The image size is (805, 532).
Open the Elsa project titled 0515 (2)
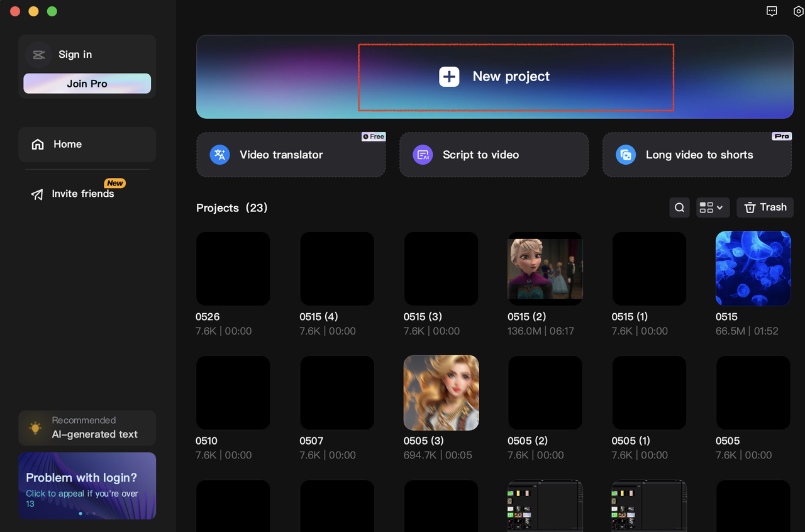(x=545, y=269)
